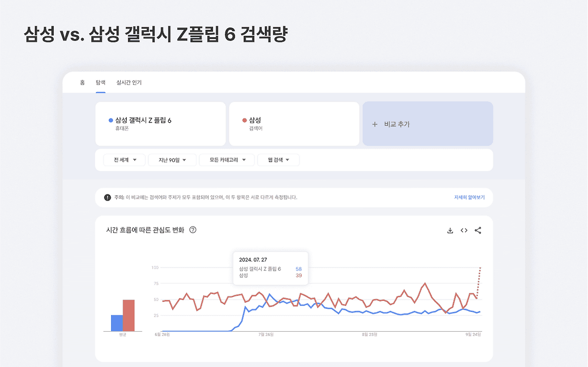Click the 8월 25일 axis date label
This screenshot has width=588, height=367.
(369, 335)
